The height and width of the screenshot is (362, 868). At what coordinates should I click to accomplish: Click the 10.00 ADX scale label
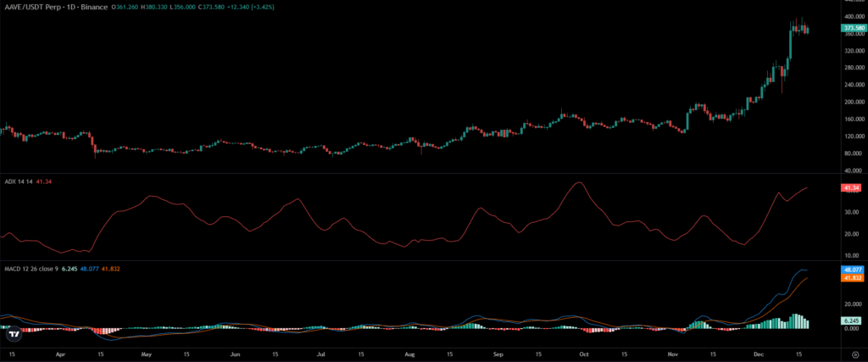tap(851, 256)
